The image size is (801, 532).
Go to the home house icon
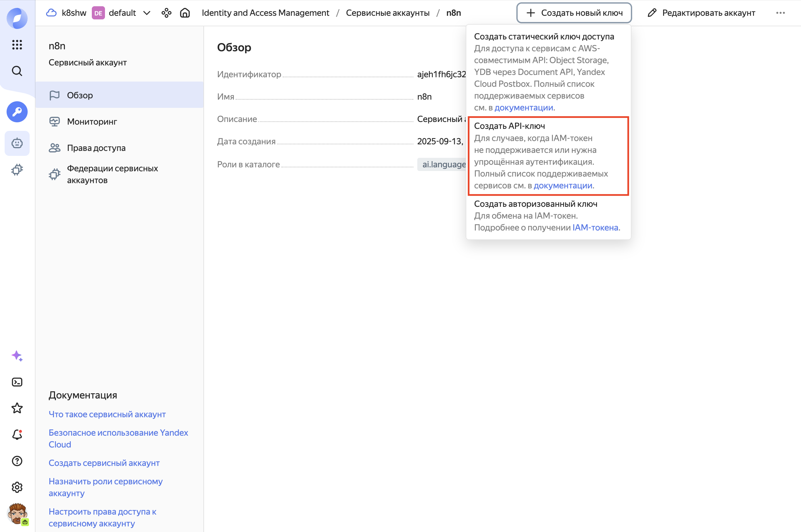coord(185,13)
